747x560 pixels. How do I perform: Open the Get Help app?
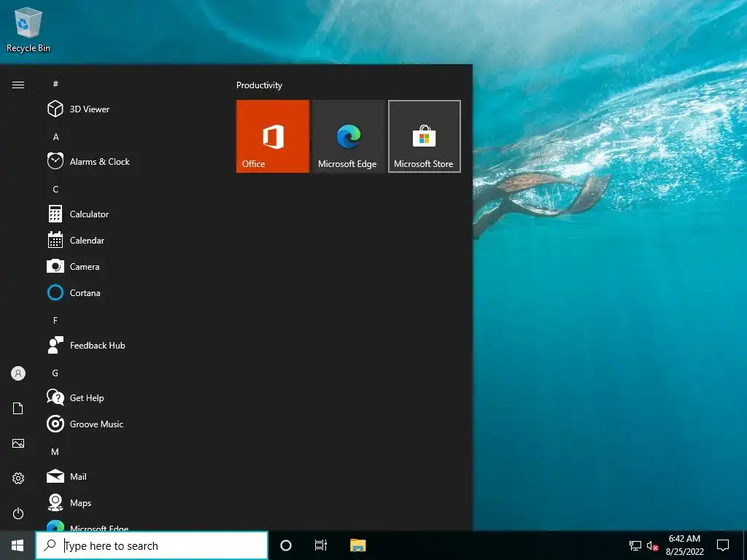pyautogui.click(x=128, y=397)
